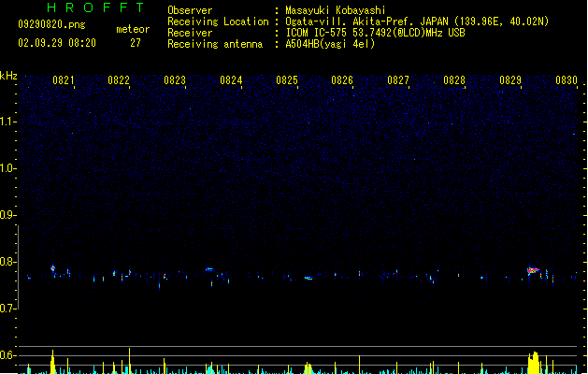The image size is (588, 374).
Task: Select the file name 09290820.png
Action: 51,24
